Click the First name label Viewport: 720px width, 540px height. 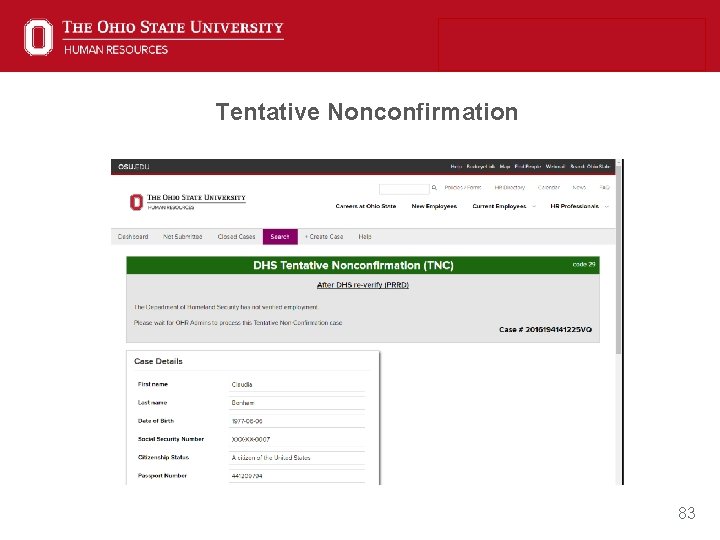(x=153, y=384)
